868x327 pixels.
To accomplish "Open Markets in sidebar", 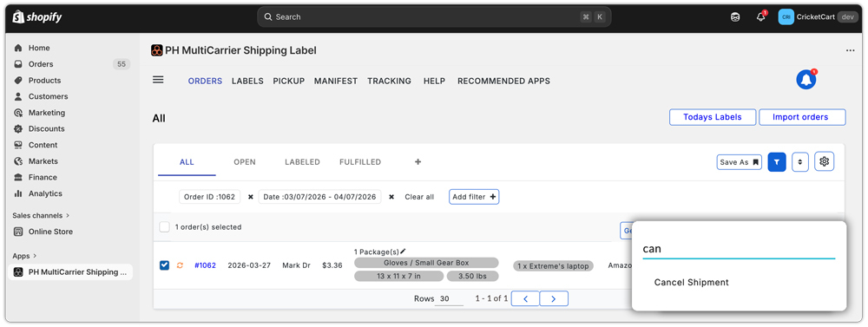I will pyautogui.click(x=43, y=161).
